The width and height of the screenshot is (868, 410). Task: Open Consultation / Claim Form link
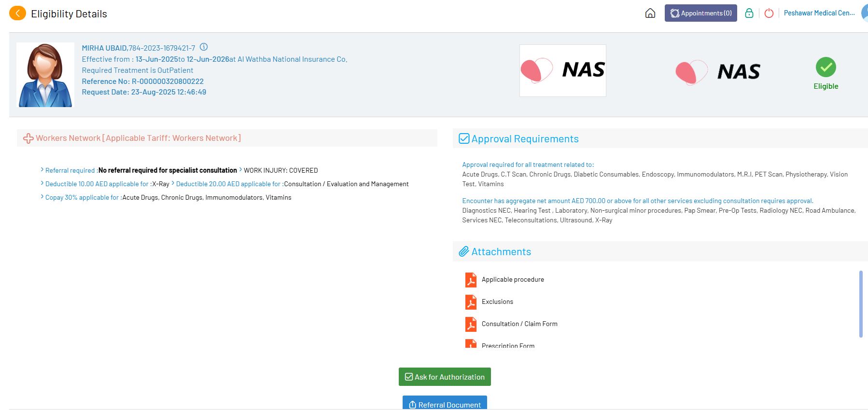519,324
